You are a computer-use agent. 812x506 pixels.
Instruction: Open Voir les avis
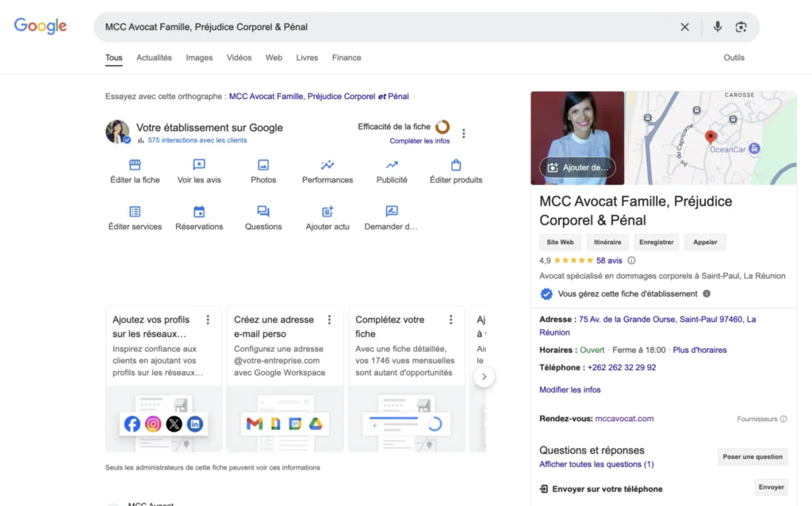click(199, 171)
